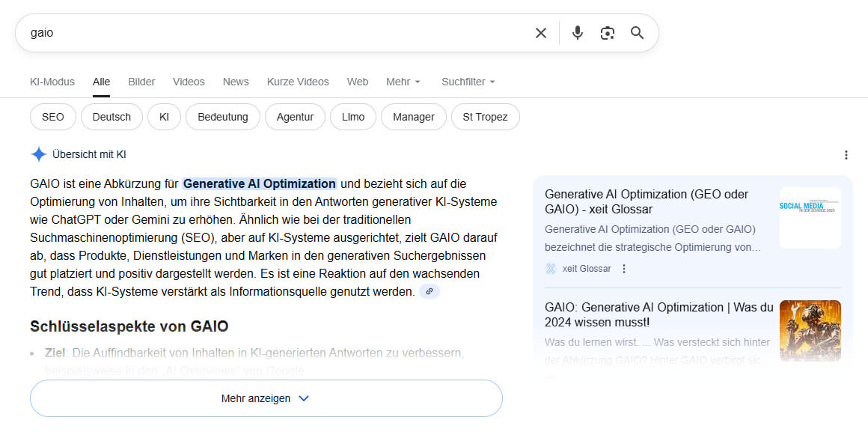868x432 pixels.
Task: Switch to the Bilder tab
Action: point(141,82)
